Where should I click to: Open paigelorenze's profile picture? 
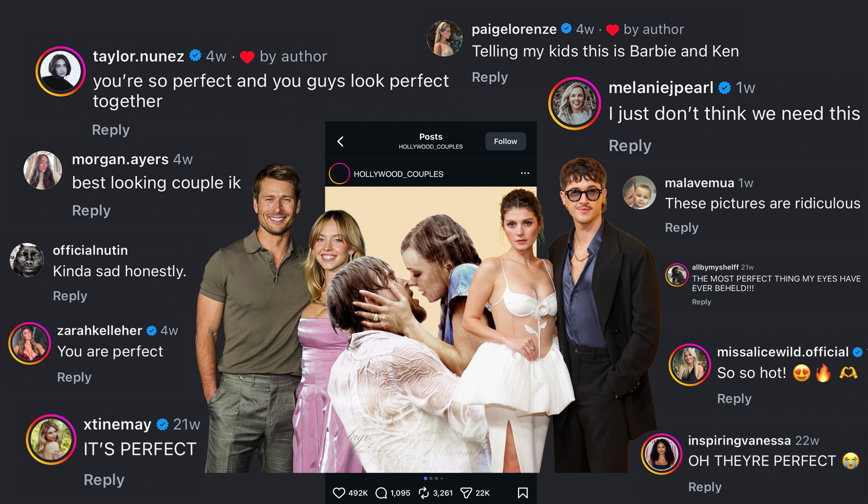coord(444,38)
